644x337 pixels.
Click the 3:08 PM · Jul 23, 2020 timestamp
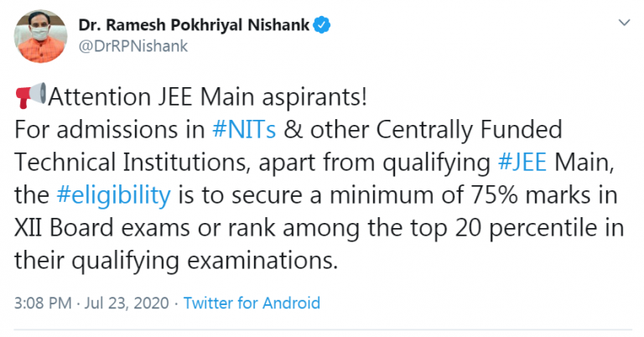(x=91, y=302)
